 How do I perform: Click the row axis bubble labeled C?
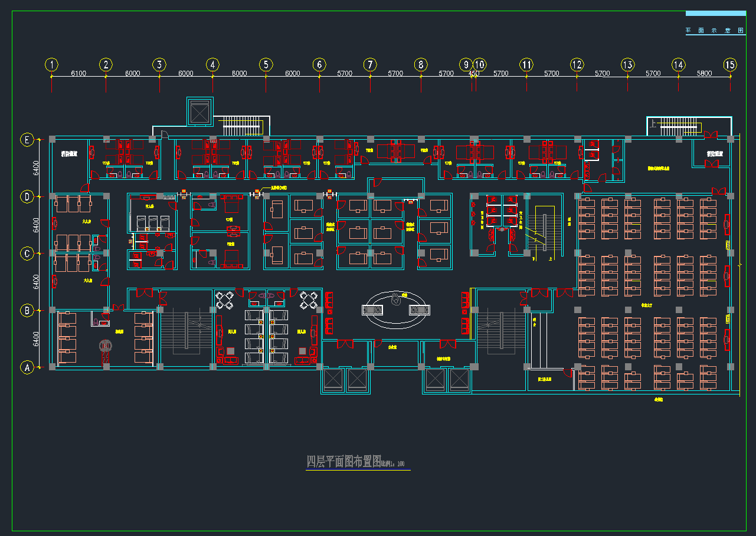click(x=27, y=254)
